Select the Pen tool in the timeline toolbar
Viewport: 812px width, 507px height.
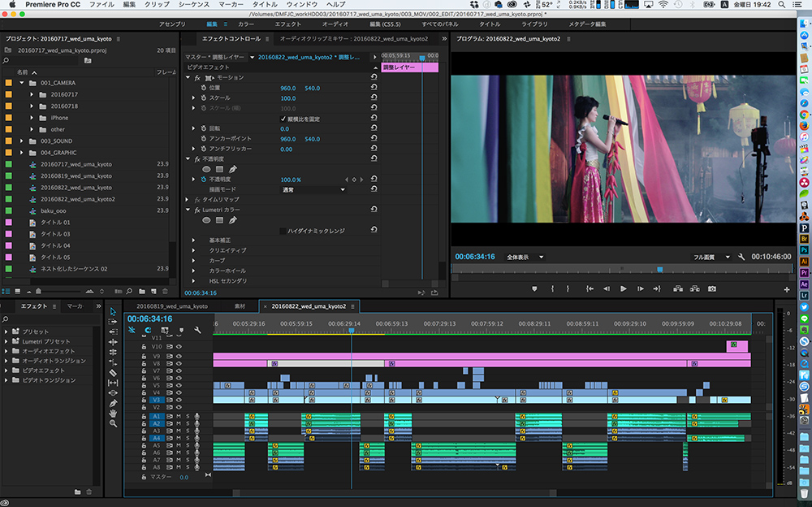coord(114,403)
